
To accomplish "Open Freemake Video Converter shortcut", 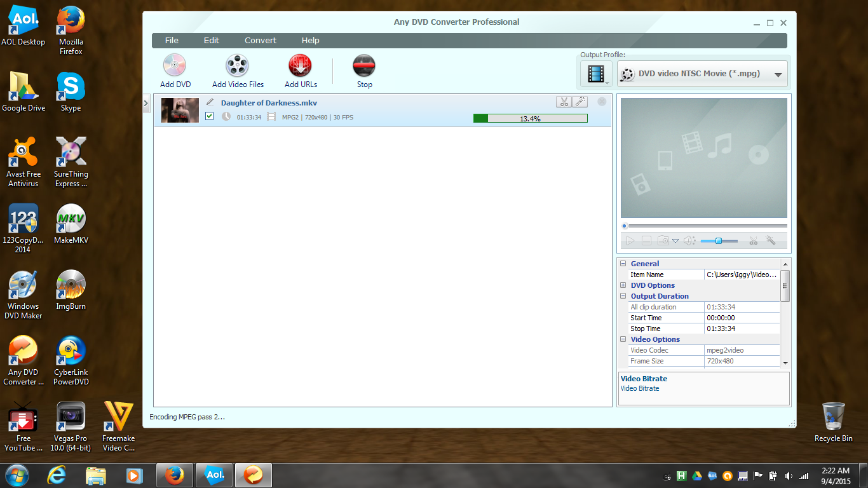I will click(119, 427).
